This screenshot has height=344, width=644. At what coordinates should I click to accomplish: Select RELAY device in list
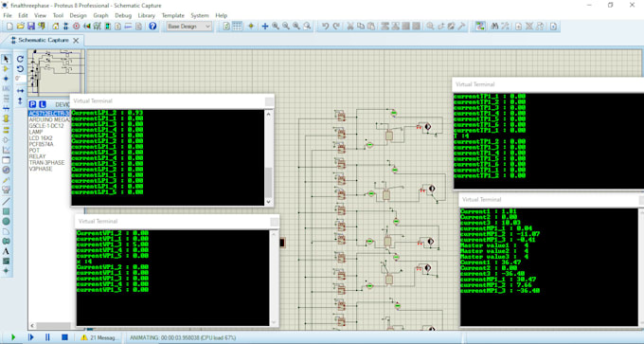[x=37, y=156]
